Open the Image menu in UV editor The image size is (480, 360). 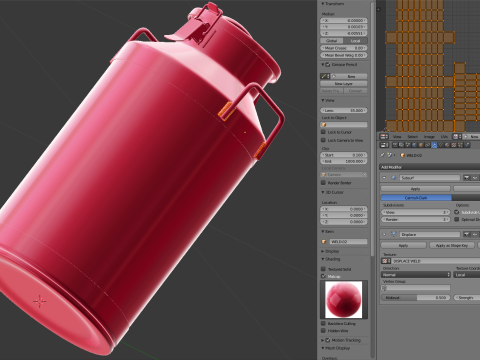(x=429, y=137)
